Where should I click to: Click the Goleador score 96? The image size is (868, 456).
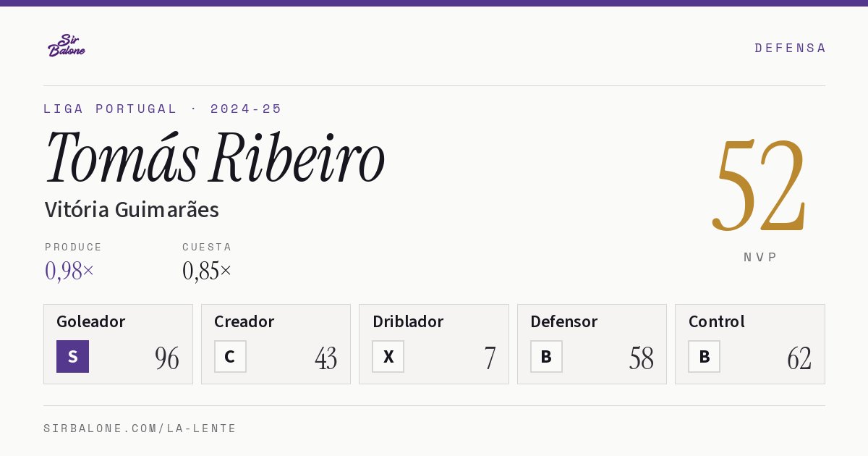pyautogui.click(x=167, y=358)
